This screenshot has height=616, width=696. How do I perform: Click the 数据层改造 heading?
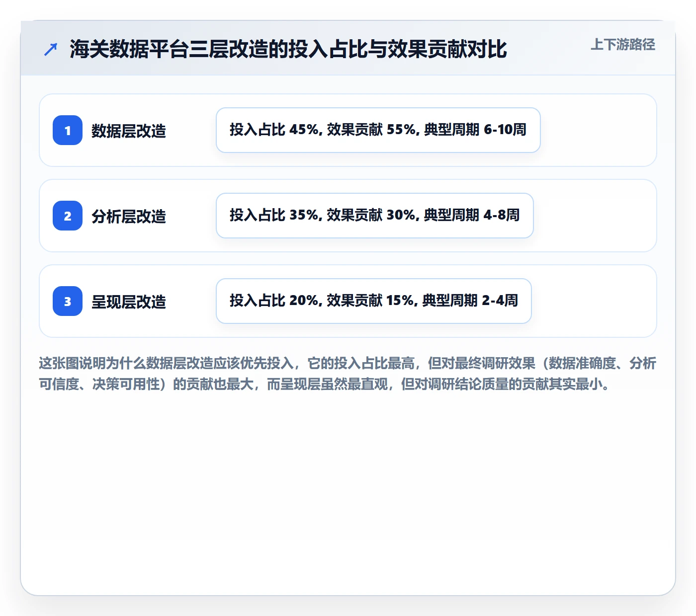[x=129, y=131]
